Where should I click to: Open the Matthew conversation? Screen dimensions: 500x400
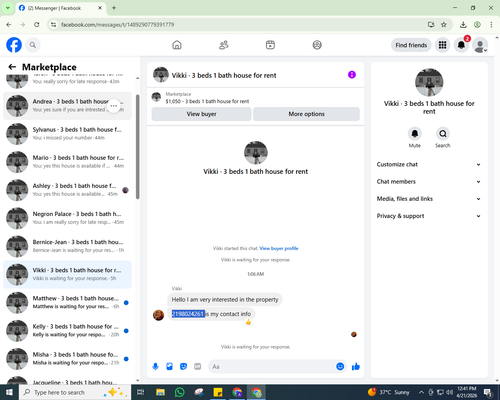tap(67, 303)
